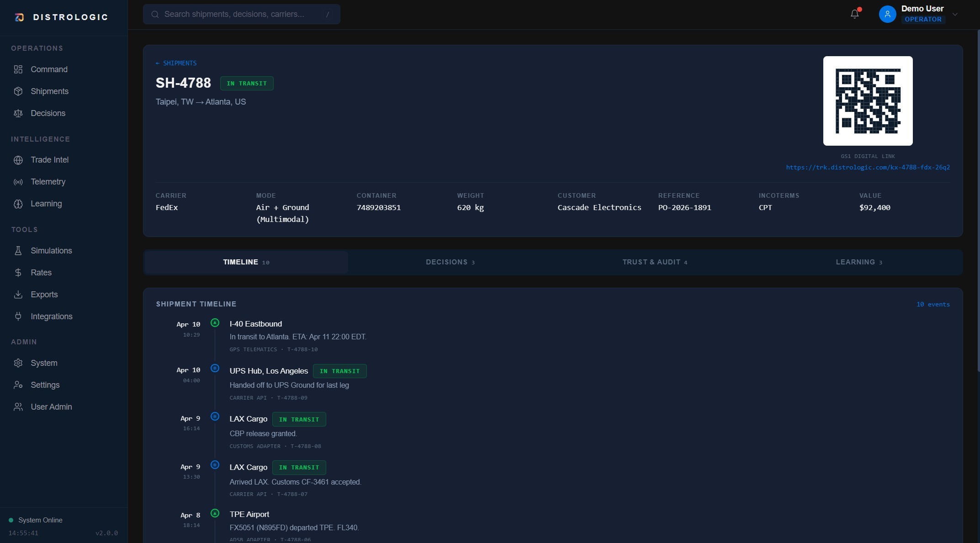The height and width of the screenshot is (543, 980).
Task: Click the Learning brain icon
Action: [18, 204]
